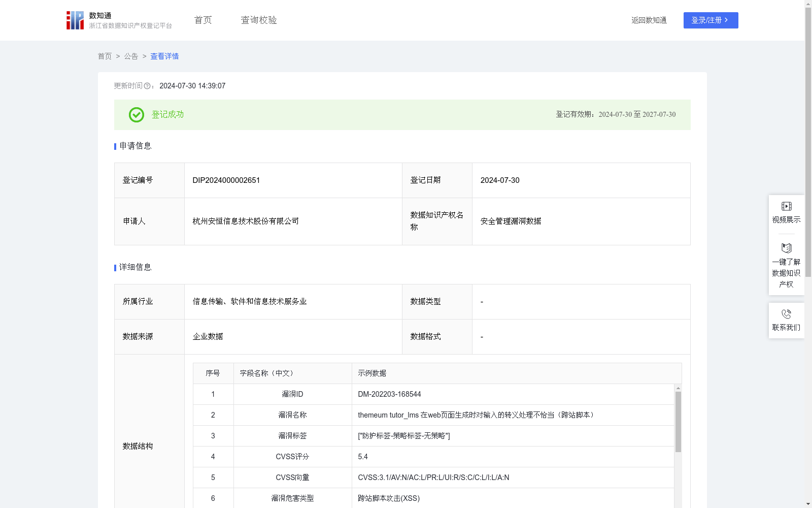Click the 序号 column header
Screen dimensions: 812x508
(213, 373)
